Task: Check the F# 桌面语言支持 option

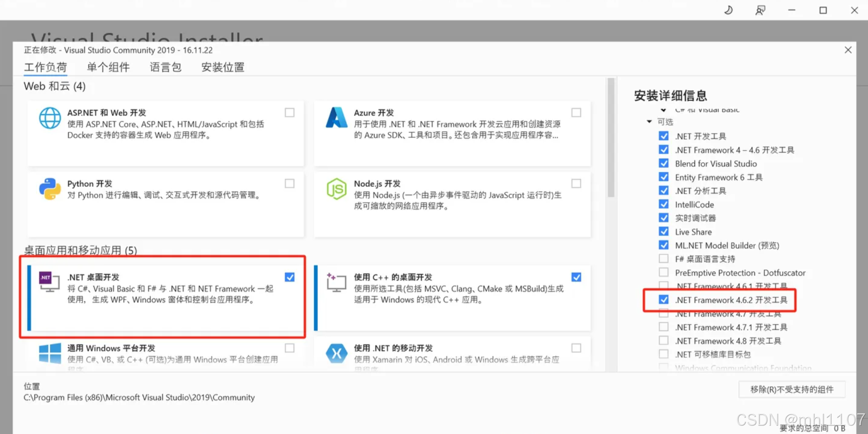Action: pyautogui.click(x=664, y=259)
